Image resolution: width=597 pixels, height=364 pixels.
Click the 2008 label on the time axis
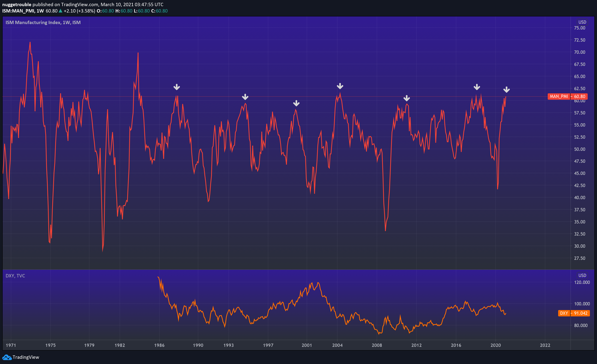pos(377,345)
